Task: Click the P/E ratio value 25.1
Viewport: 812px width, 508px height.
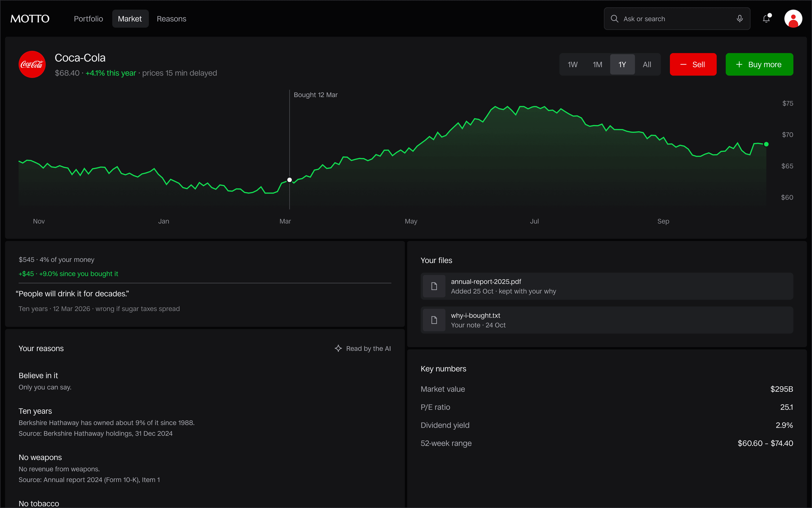Action: (x=786, y=407)
